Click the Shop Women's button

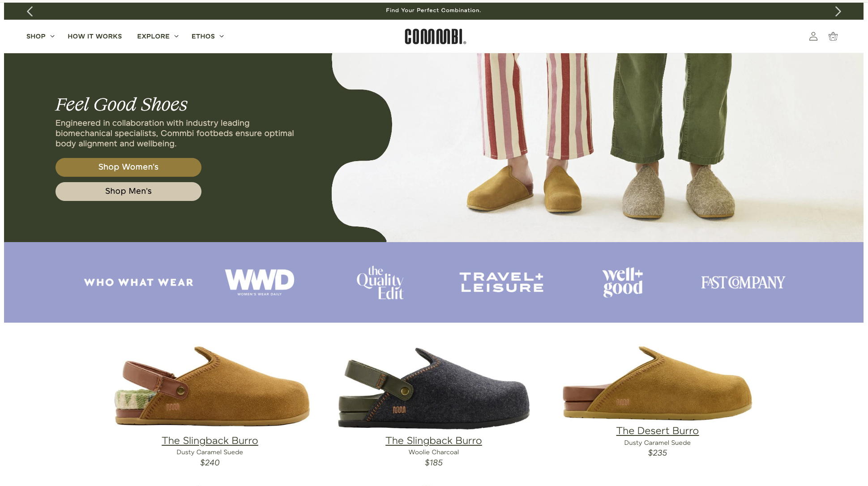128,167
